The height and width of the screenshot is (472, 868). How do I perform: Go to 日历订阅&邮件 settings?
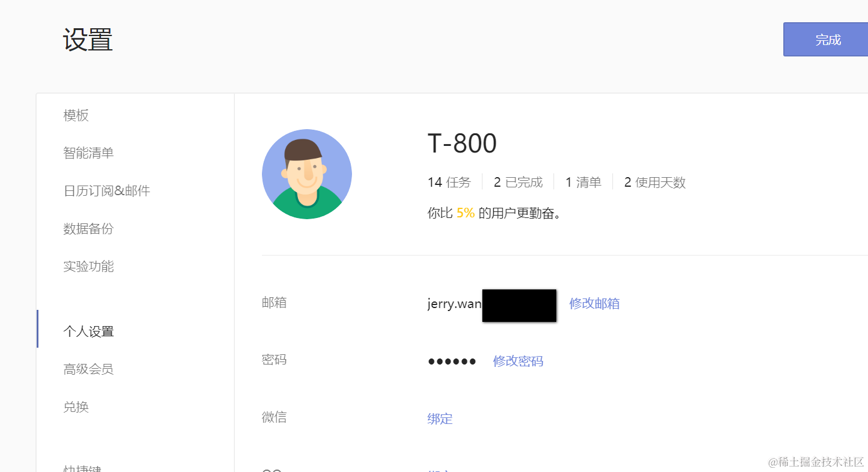click(x=107, y=191)
